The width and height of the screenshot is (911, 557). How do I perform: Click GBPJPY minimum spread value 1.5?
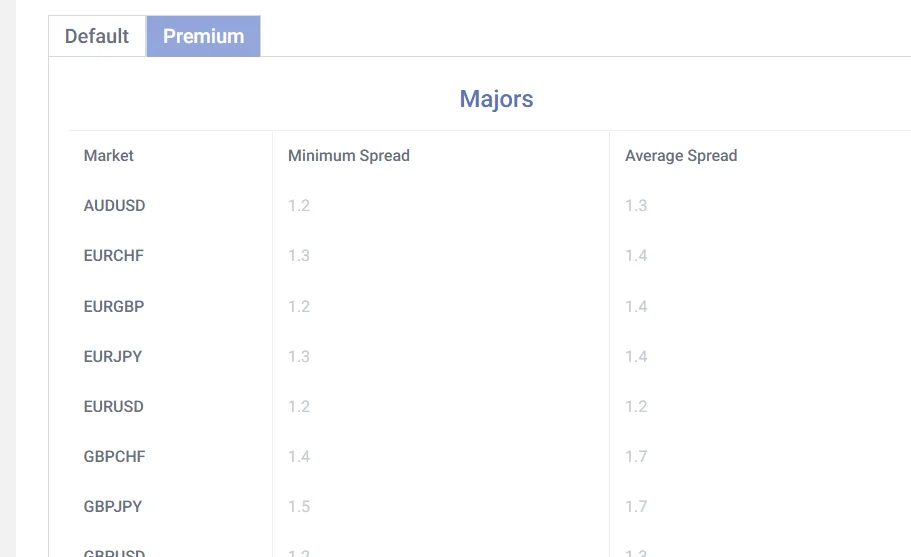pos(299,507)
